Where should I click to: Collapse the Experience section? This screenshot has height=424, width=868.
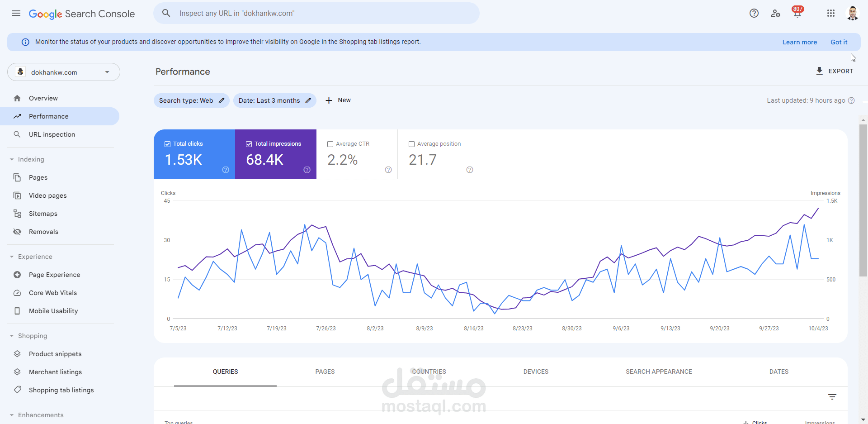click(x=11, y=257)
